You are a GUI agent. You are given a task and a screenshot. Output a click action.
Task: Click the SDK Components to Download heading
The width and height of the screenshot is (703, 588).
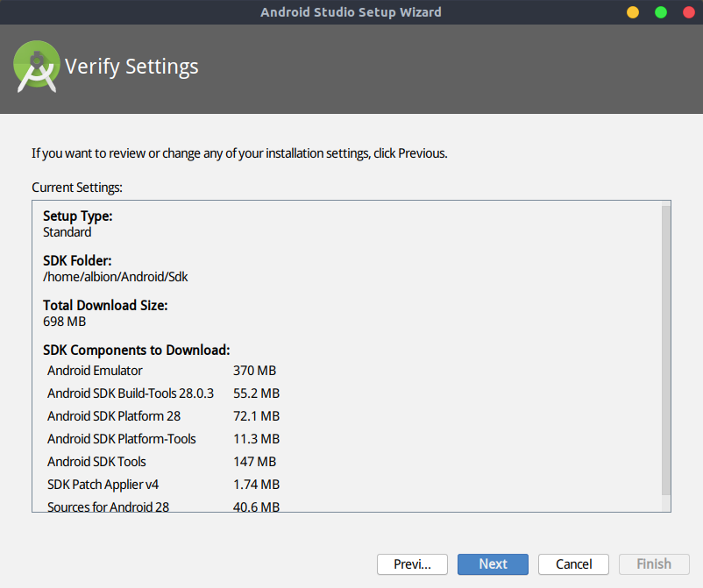(136, 350)
